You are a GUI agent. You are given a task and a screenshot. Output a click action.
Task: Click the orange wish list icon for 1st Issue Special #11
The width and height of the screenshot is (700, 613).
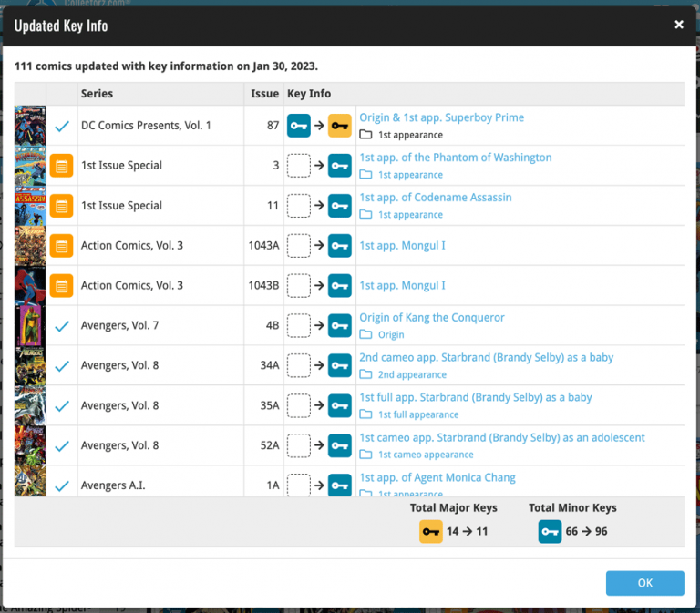pos(61,206)
